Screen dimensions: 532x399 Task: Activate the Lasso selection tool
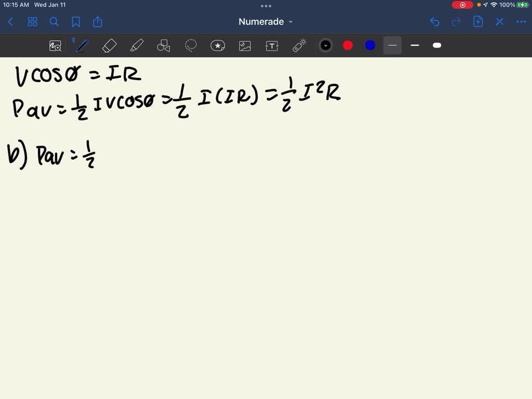(x=191, y=45)
